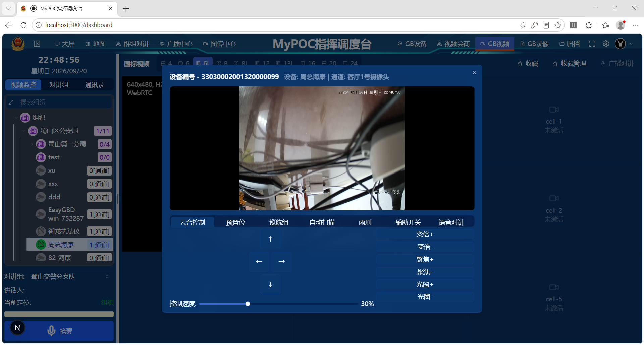
Task: Click the round N avatar badge
Action: click(18, 328)
